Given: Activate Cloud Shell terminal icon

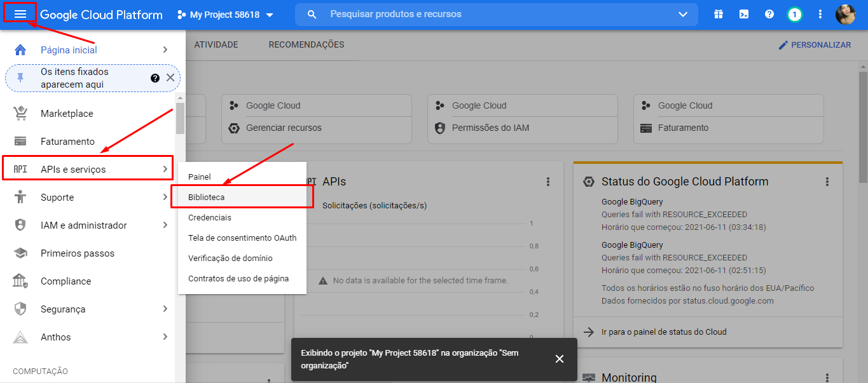Looking at the screenshot, I should pos(744,14).
